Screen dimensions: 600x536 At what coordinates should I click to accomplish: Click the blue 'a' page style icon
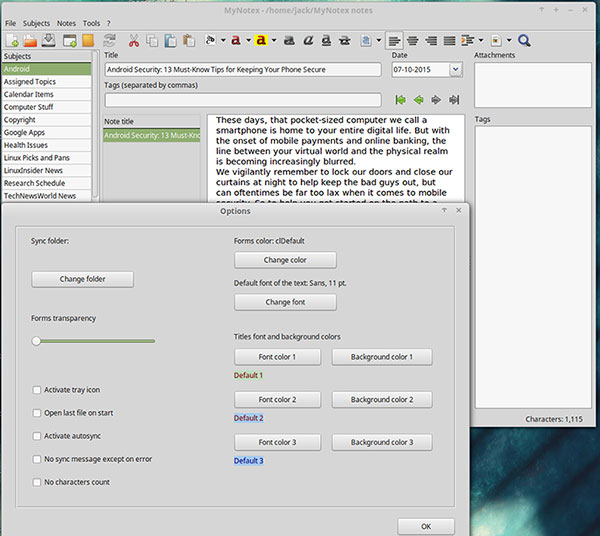366,40
